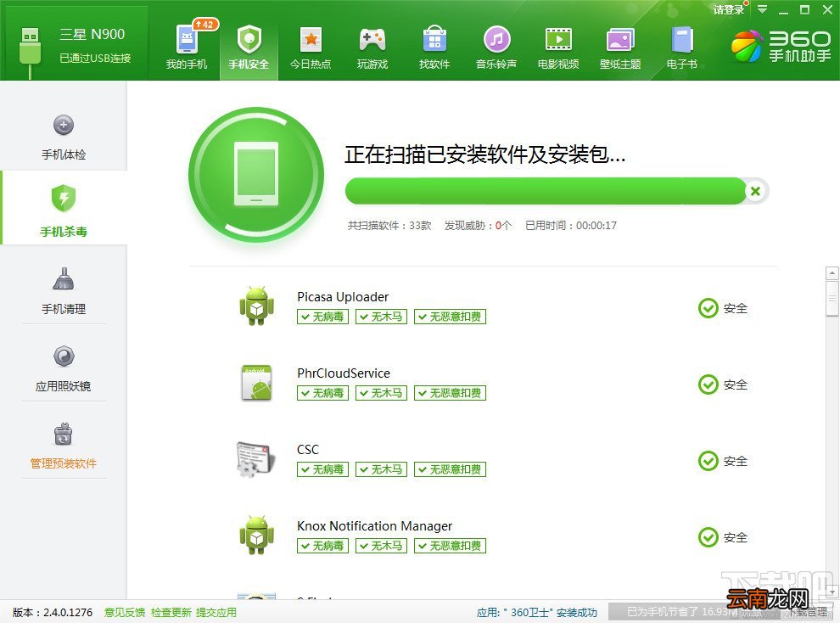Click the large green phone scan icon

click(x=256, y=174)
